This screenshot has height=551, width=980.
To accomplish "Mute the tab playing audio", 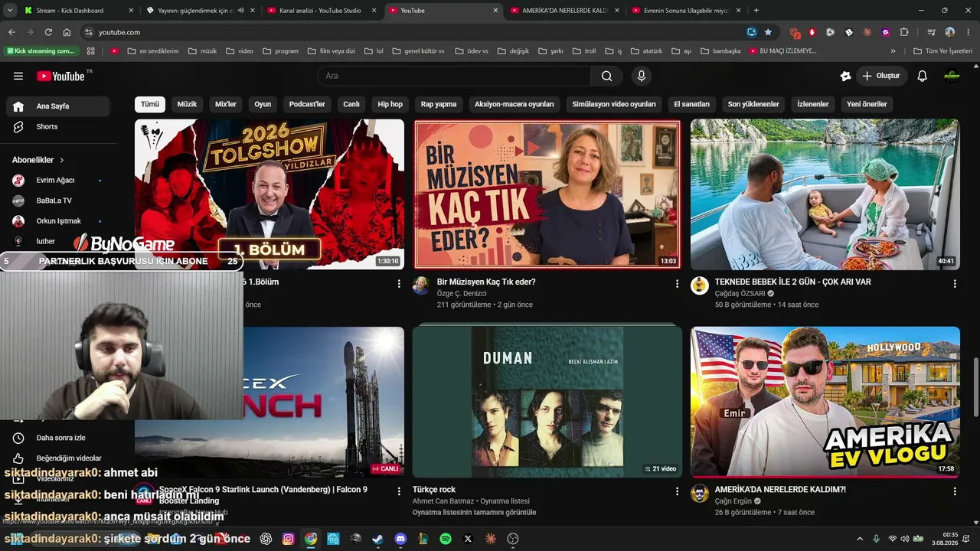I will [241, 11].
